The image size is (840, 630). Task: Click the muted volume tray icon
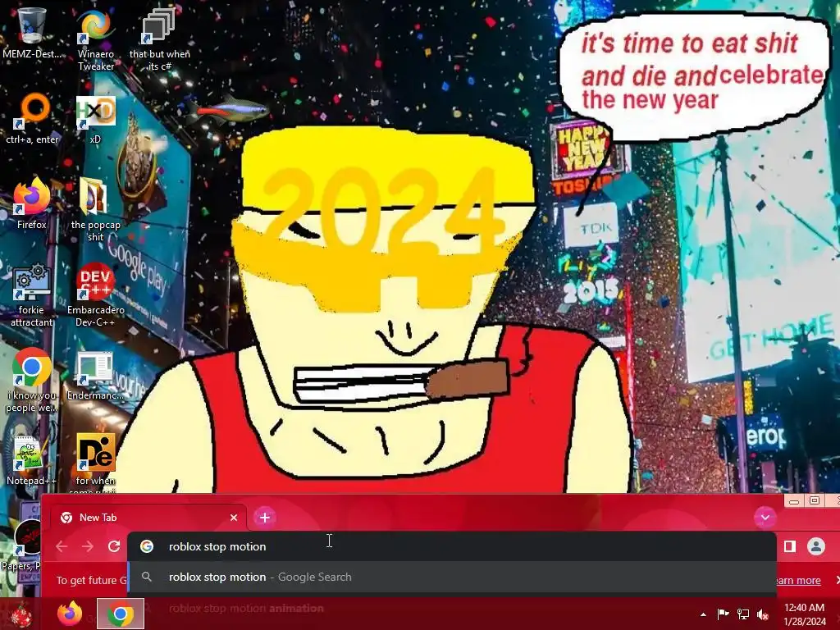point(763,614)
